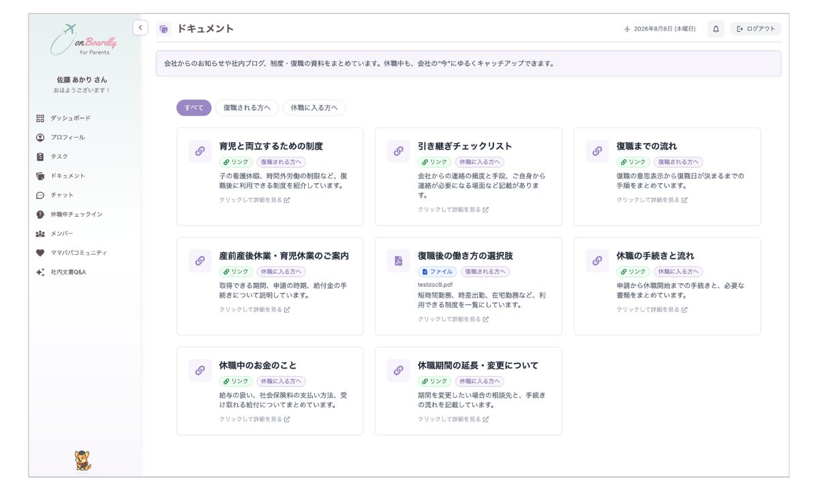Click クリックして詳細を見る on 休職期間の延長 card
Viewport: 818px width, 504px height.
click(x=453, y=419)
